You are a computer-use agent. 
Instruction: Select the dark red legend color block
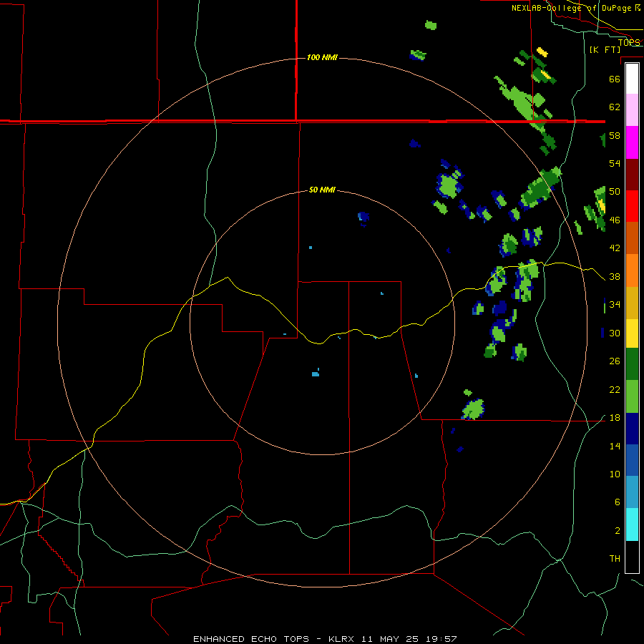click(x=632, y=175)
